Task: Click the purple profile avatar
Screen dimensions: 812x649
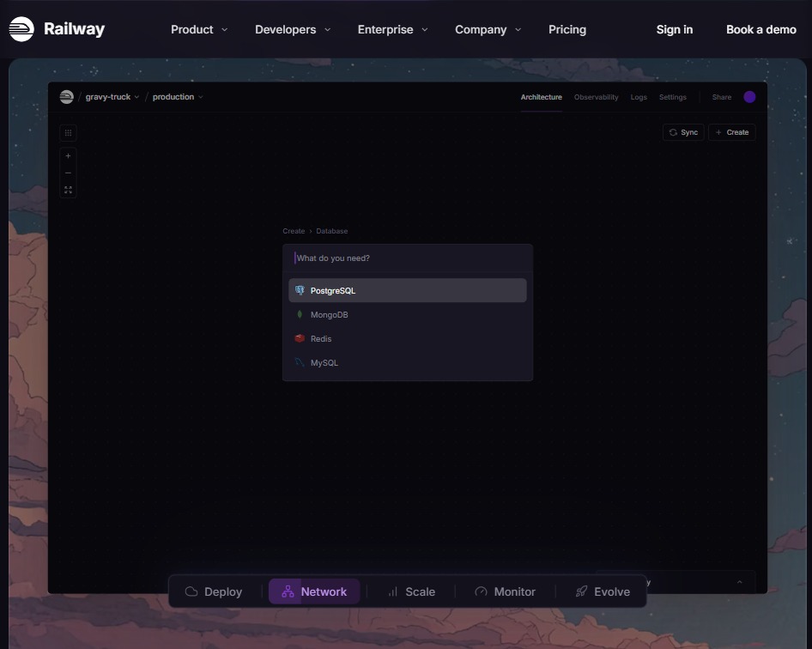Action: click(x=748, y=97)
